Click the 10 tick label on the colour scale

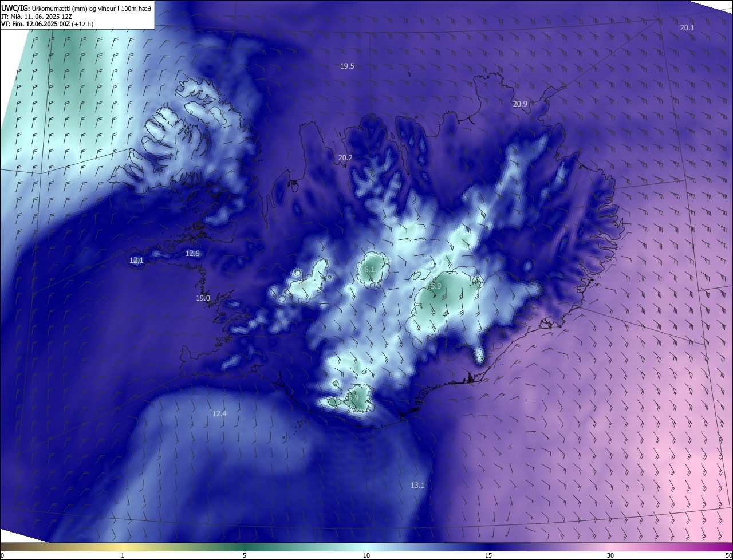[366, 556]
